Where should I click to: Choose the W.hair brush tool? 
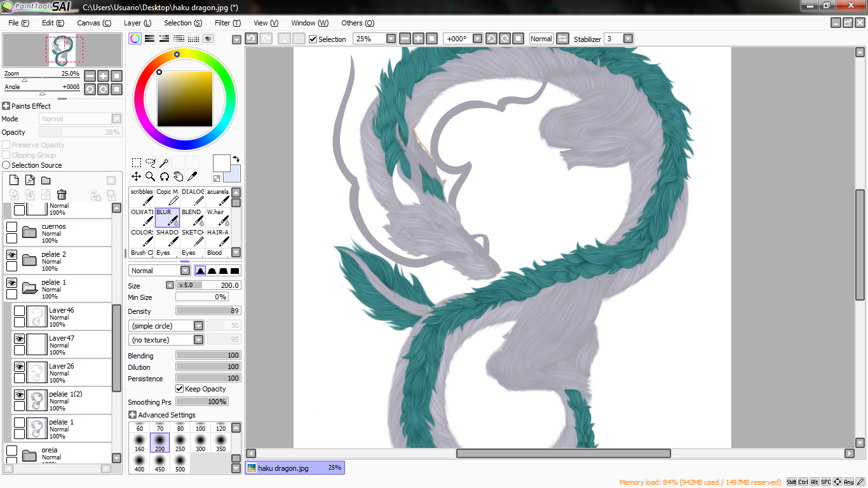click(218, 217)
